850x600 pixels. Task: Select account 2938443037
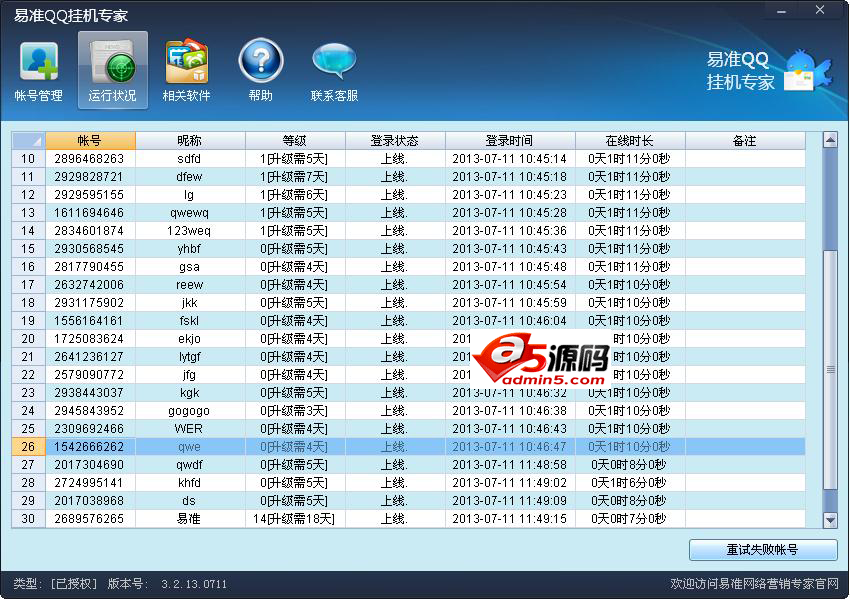click(89, 392)
